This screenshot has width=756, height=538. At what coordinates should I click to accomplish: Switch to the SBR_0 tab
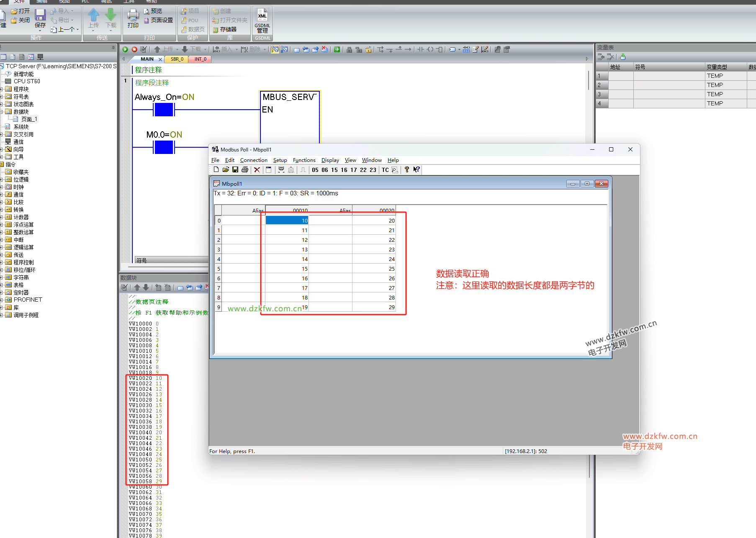click(177, 59)
